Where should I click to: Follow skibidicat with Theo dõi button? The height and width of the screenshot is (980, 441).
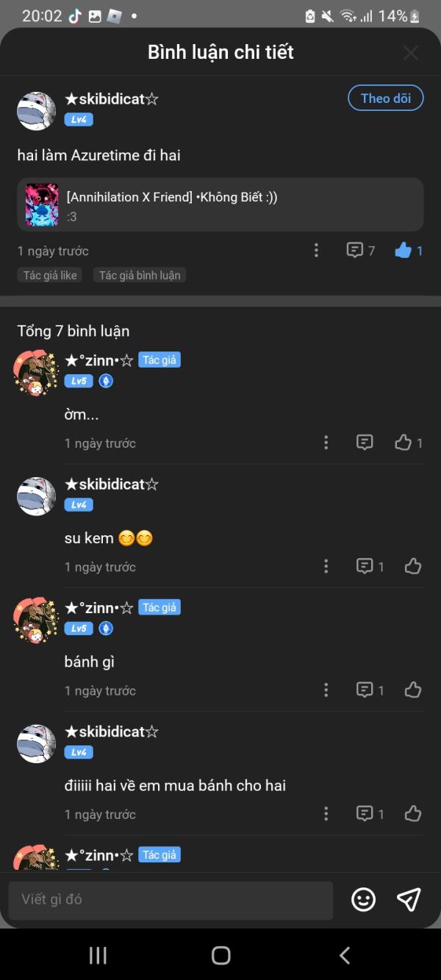[386, 99]
